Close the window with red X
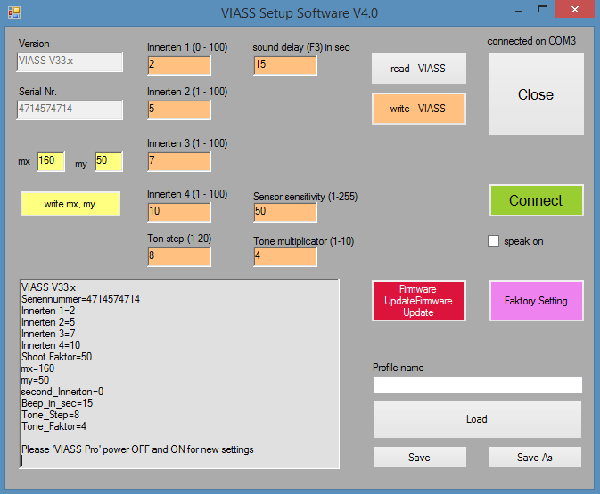 (575, 9)
